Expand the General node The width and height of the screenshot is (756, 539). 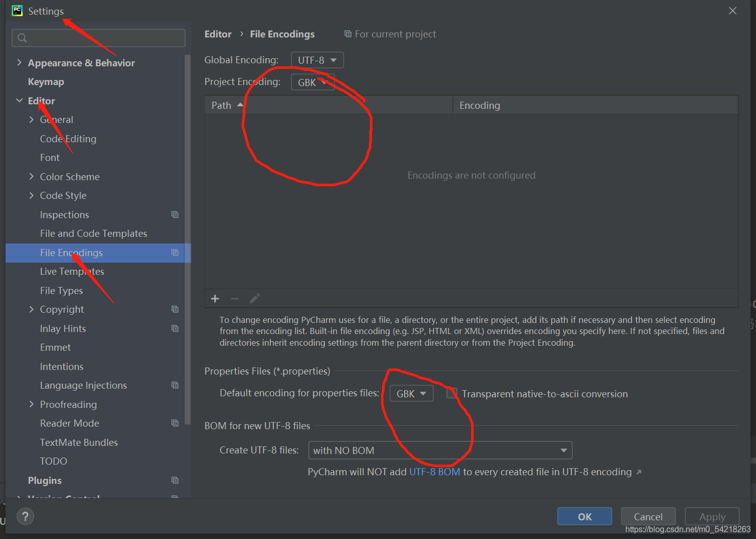(31, 119)
